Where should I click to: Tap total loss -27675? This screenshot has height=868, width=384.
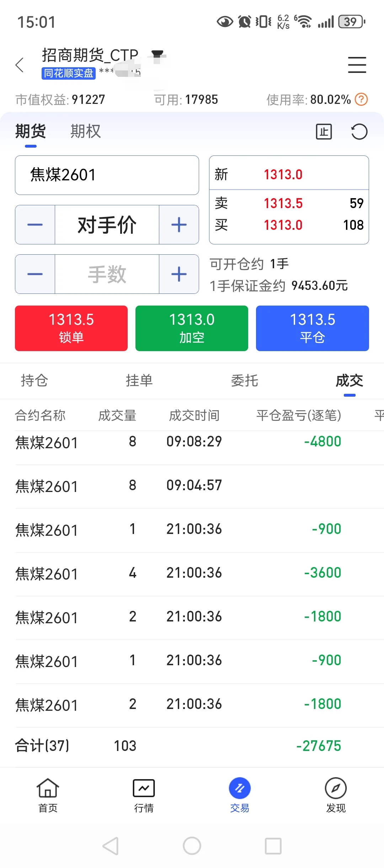pos(319,746)
